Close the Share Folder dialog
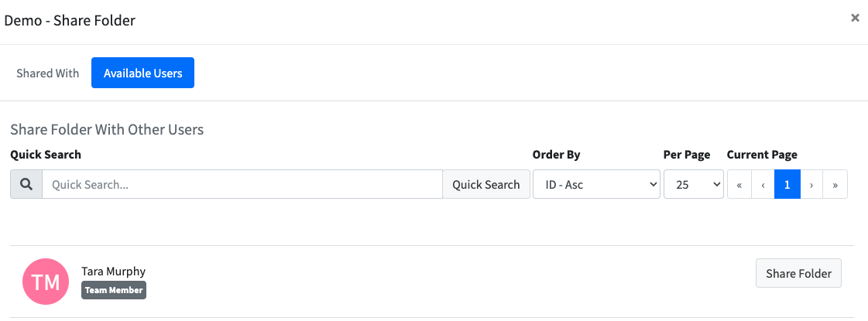Screen dimensions: 868x321 [855, 19]
